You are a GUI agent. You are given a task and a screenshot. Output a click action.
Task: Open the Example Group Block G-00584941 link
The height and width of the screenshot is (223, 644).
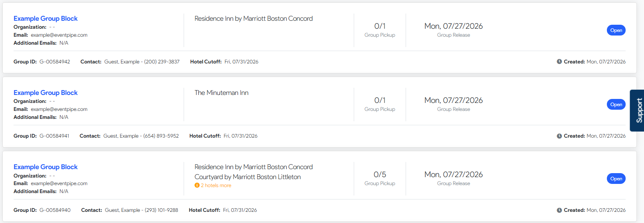46,93
